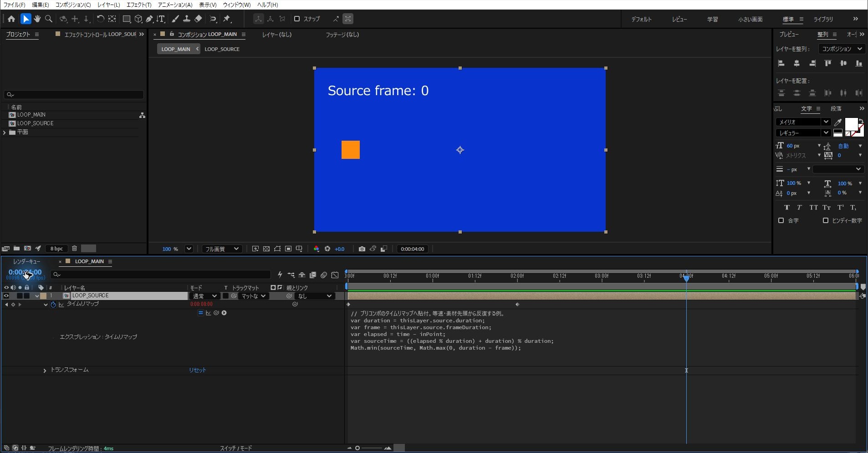This screenshot has width=868, height=453.
Task: Open the font family Meiryo dropdown
Action: tap(803, 122)
